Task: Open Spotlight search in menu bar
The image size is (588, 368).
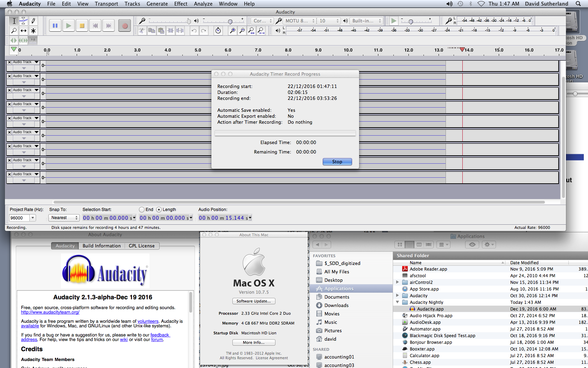Action: click(578, 4)
